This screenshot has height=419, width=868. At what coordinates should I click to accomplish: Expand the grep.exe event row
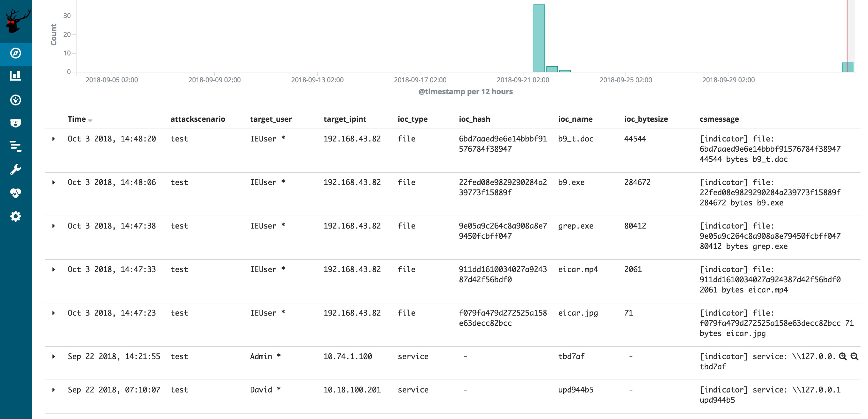tap(53, 226)
